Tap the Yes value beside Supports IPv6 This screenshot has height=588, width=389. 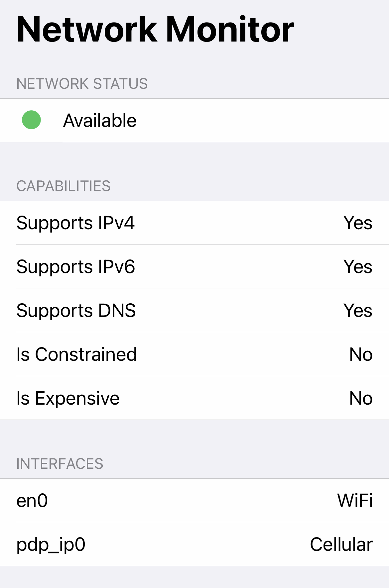(x=357, y=267)
